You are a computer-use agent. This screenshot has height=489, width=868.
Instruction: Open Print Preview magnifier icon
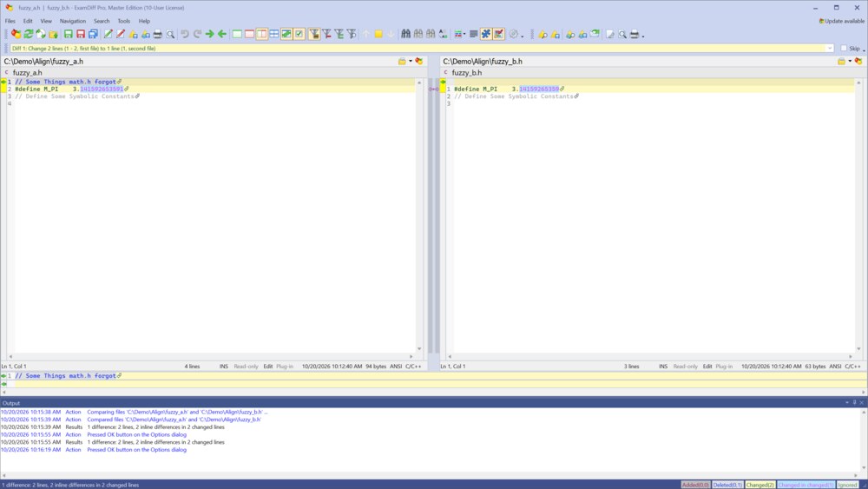170,35
